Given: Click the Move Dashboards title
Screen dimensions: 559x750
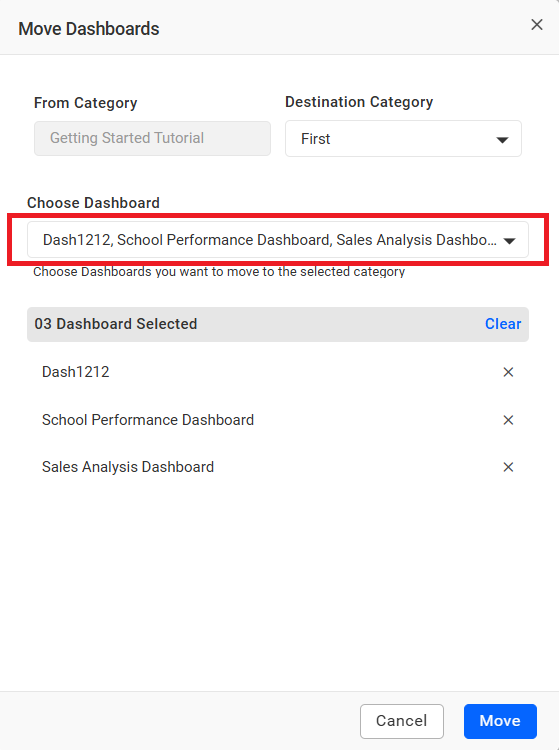Looking at the screenshot, I should 89,29.
